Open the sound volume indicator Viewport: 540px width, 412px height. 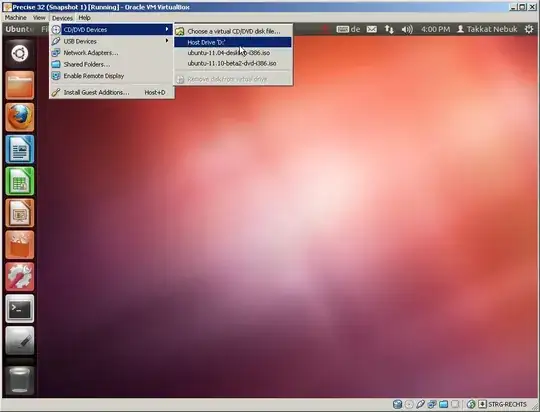click(x=407, y=29)
